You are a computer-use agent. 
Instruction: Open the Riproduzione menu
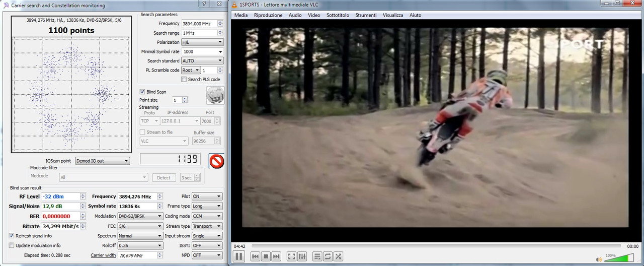[x=268, y=15]
